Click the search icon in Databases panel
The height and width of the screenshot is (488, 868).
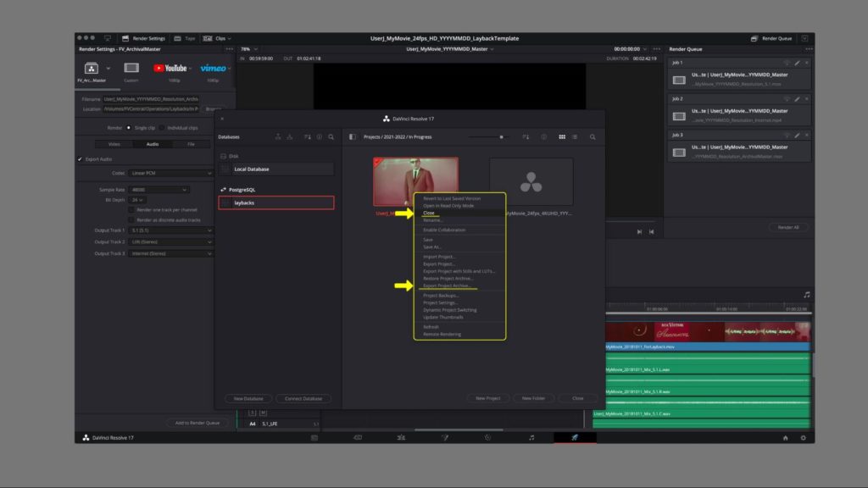pos(331,136)
